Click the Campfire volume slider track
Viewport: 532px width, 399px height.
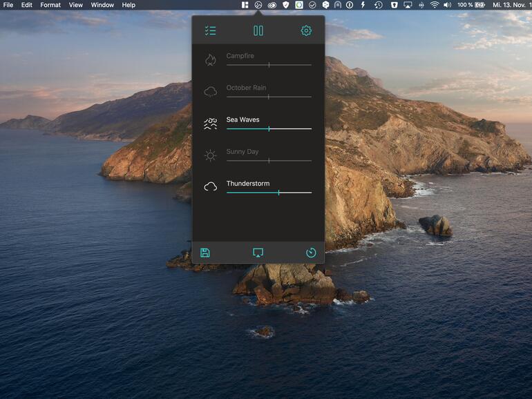coord(269,65)
